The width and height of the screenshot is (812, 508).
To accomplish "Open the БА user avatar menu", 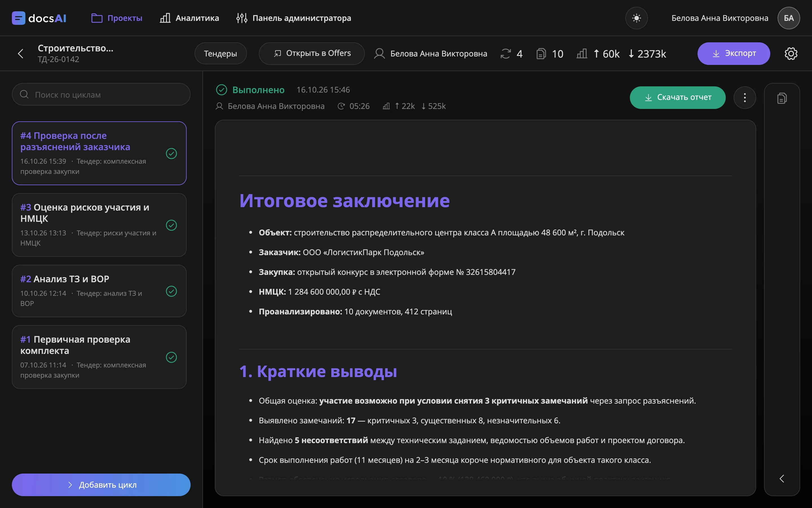I will pos(789,18).
